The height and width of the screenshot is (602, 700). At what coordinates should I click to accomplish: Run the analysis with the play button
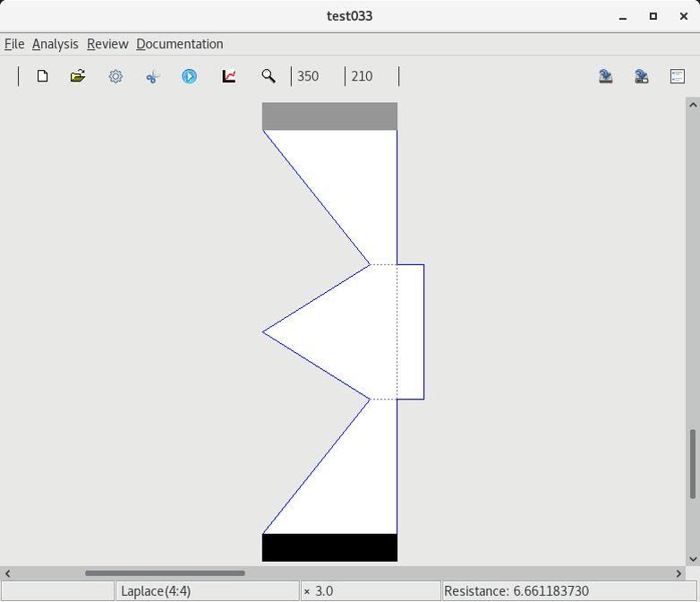click(189, 76)
